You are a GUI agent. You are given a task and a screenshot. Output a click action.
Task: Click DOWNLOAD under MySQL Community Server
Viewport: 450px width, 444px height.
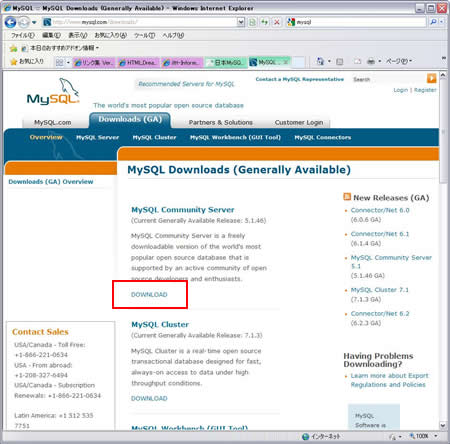(x=149, y=295)
